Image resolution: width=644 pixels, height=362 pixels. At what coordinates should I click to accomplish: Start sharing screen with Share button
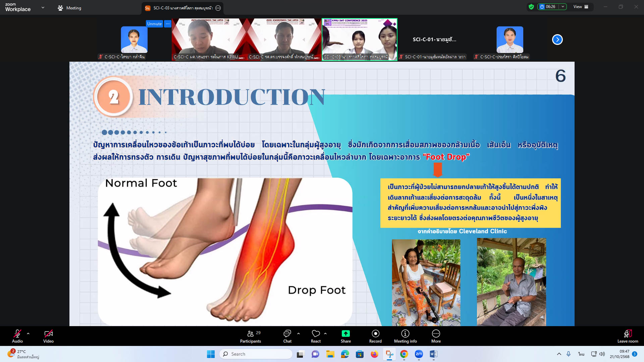(x=345, y=334)
